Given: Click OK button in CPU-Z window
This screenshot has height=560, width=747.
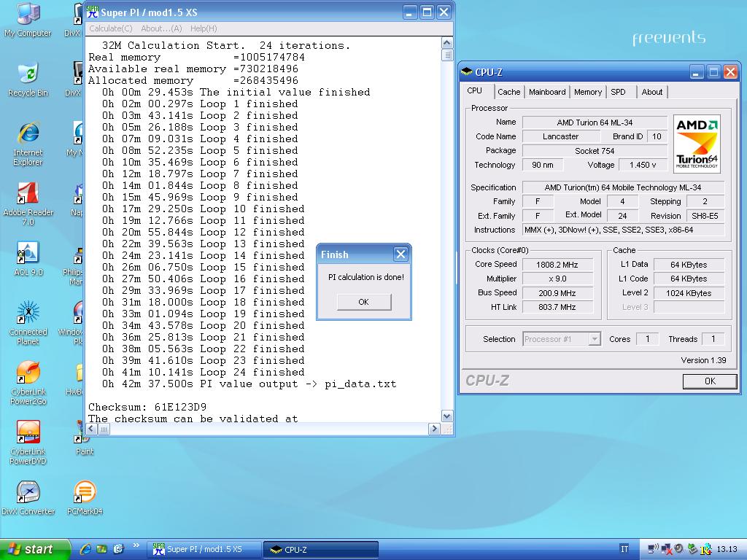Looking at the screenshot, I should pos(710,381).
